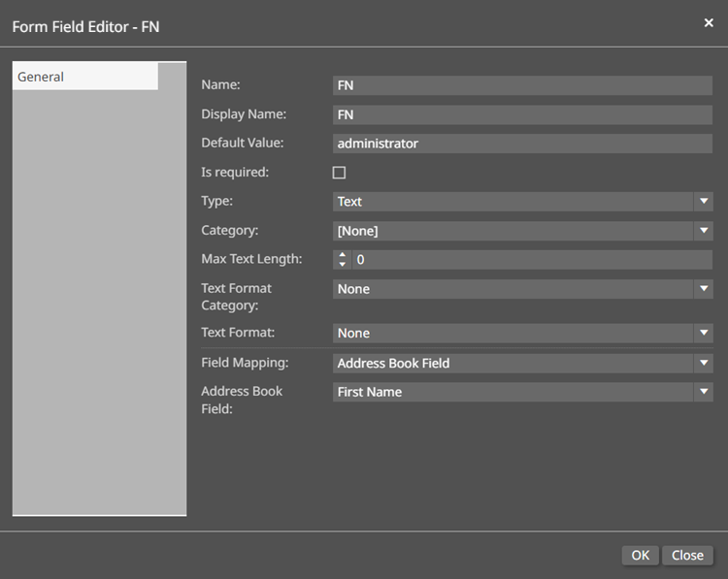Click the Form Field Editor - FN title

pyautogui.click(x=85, y=27)
